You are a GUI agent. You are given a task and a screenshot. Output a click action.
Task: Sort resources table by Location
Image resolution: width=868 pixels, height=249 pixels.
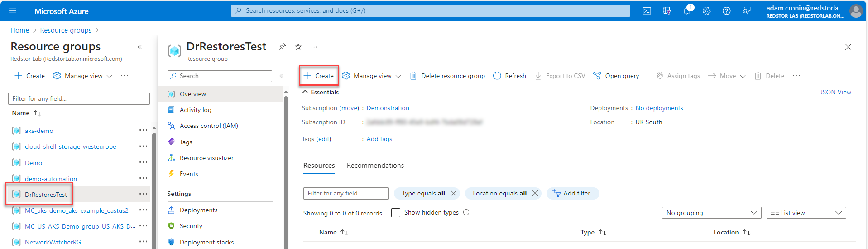732,232
